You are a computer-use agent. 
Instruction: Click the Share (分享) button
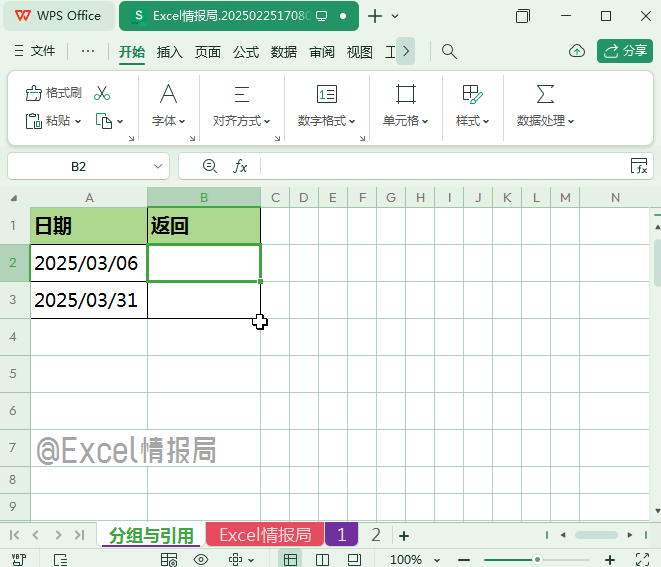point(625,51)
